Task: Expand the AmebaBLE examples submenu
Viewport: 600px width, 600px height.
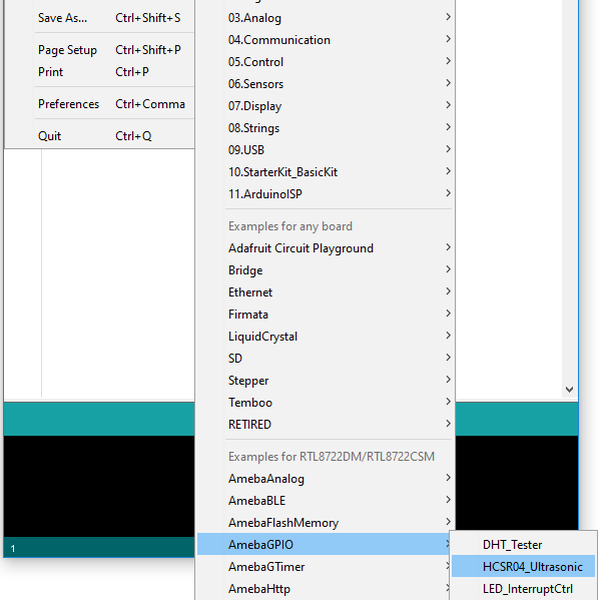Action: tap(326, 501)
